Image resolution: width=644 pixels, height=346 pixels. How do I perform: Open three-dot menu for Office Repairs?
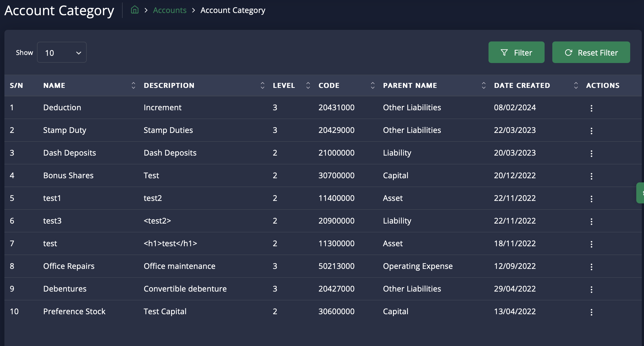tap(591, 267)
